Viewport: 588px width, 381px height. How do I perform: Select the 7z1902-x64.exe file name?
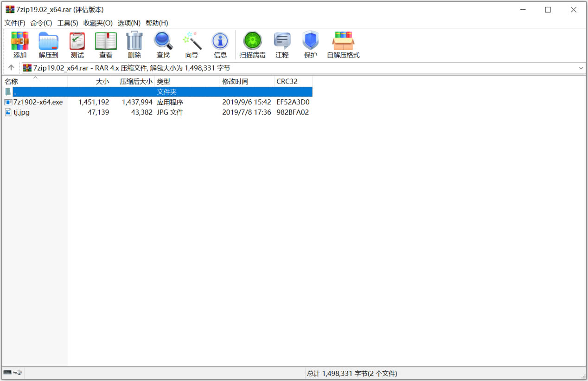38,102
